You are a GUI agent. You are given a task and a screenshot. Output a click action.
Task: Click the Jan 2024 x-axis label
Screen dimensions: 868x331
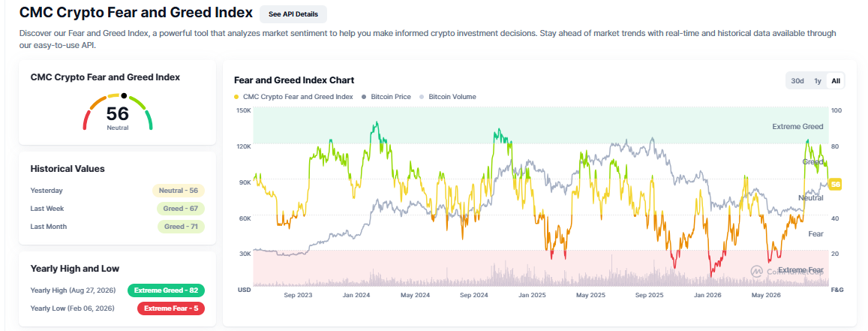356,296
